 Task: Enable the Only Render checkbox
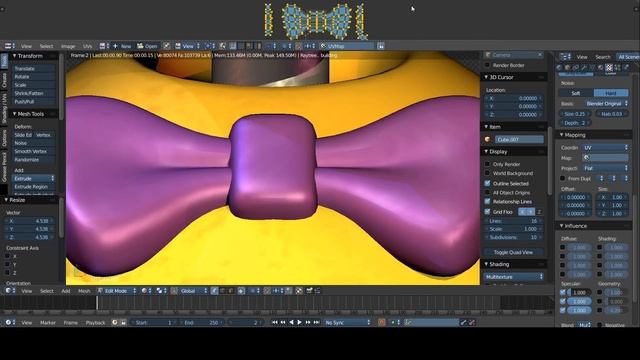(x=487, y=164)
